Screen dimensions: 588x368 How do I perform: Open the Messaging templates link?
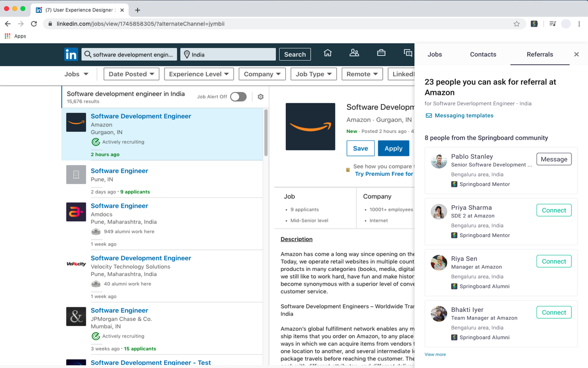click(464, 115)
